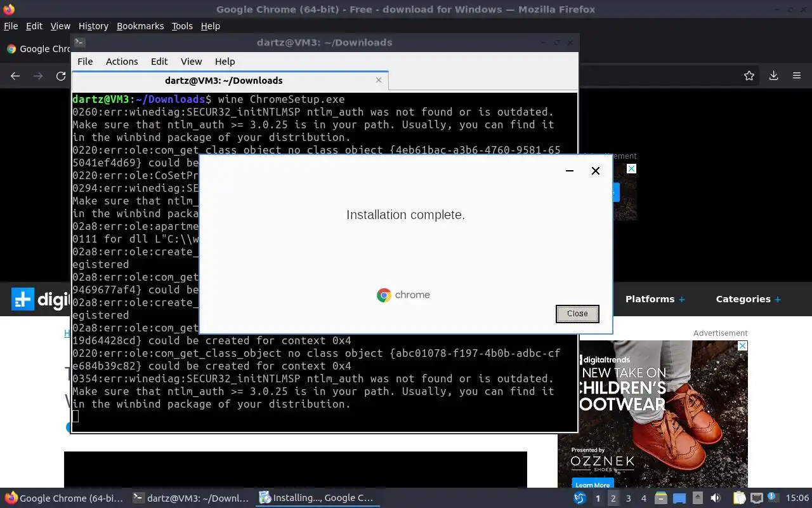Switch to workspace 4
812x508 pixels.
coord(643,498)
